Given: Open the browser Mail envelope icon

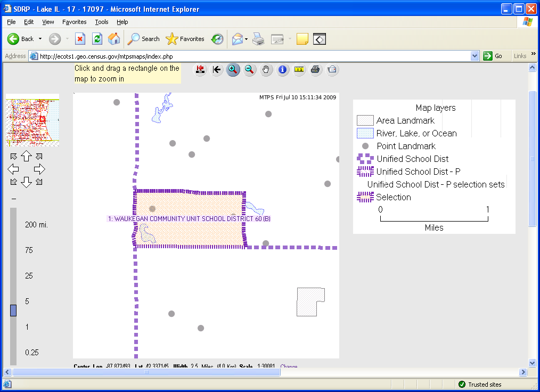Looking at the screenshot, I should (x=238, y=39).
